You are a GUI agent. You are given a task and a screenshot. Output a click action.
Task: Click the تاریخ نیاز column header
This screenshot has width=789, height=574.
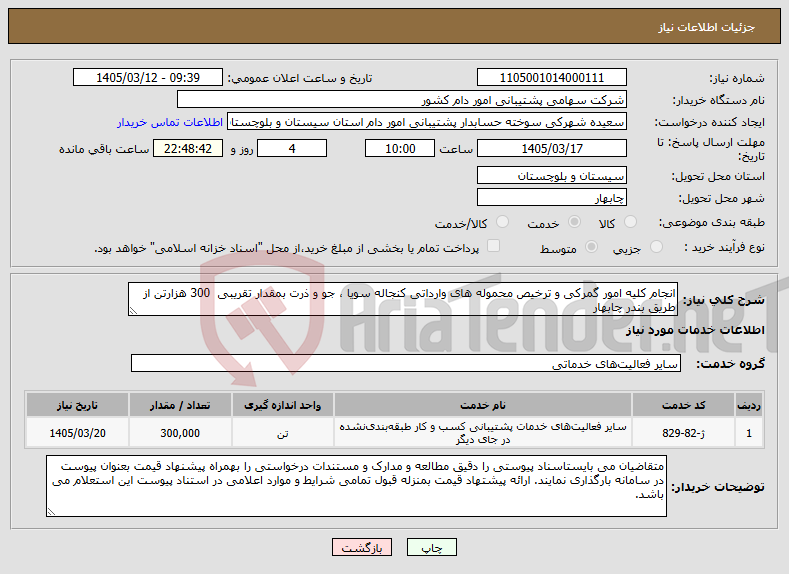click(77, 405)
